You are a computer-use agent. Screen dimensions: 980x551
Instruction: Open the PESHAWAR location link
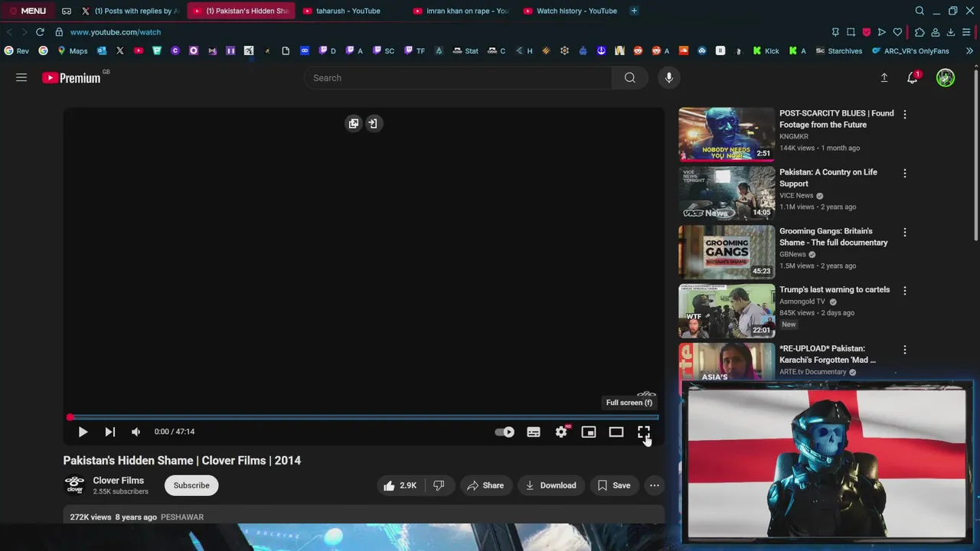click(x=182, y=517)
